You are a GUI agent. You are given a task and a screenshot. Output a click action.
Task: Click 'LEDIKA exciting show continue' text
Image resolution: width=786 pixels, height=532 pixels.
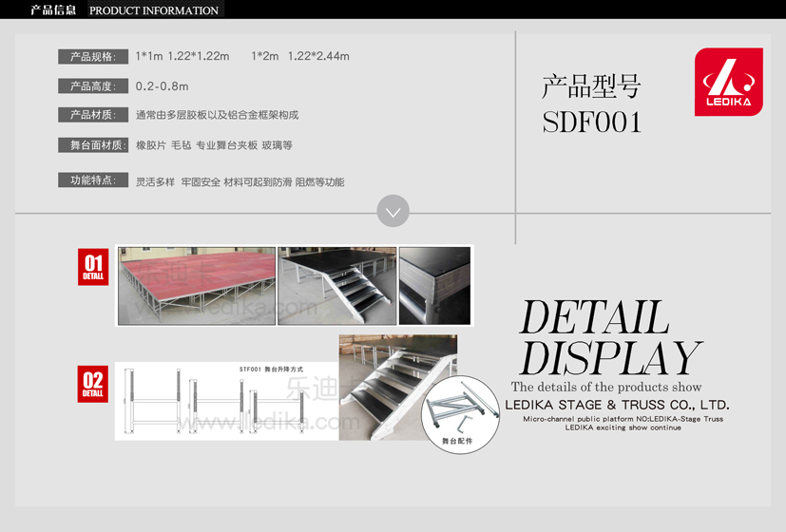click(x=623, y=427)
